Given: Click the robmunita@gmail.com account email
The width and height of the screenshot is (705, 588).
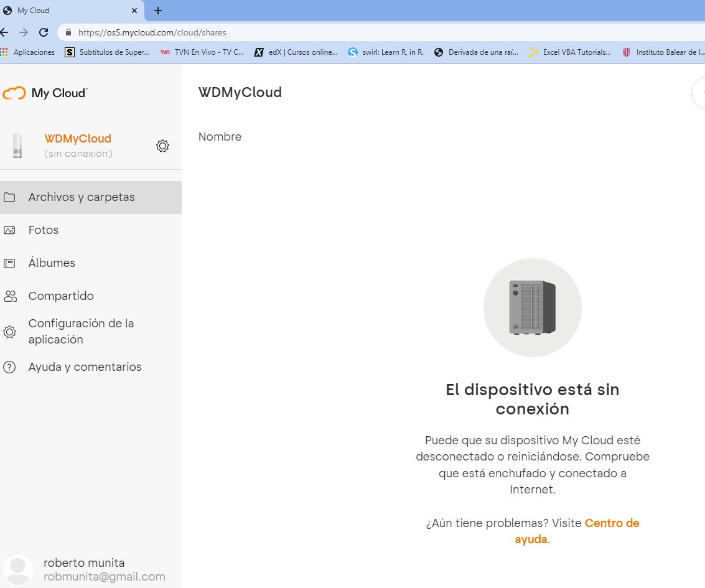Looking at the screenshot, I should click(x=105, y=577).
